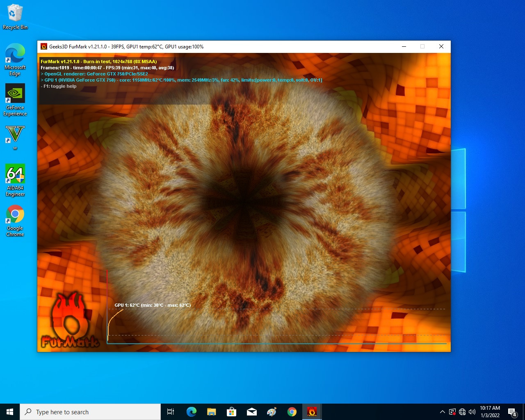Open File Explorer from the taskbar

(x=211, y=412)
